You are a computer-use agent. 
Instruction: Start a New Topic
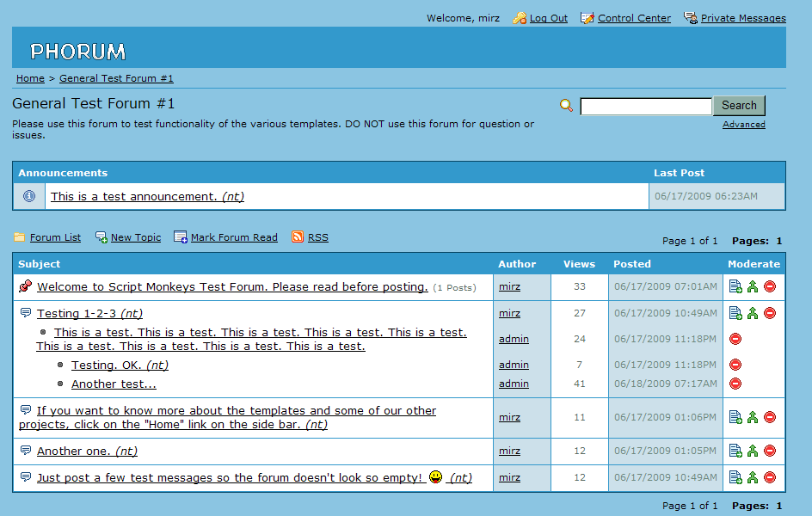click(136, 237)
